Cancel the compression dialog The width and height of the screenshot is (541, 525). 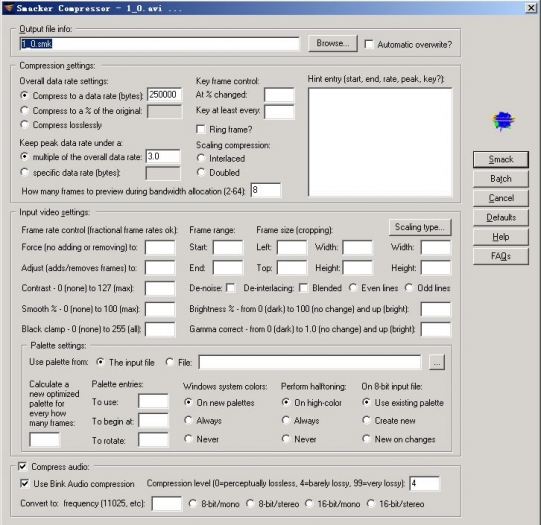[x=501, y=198]
